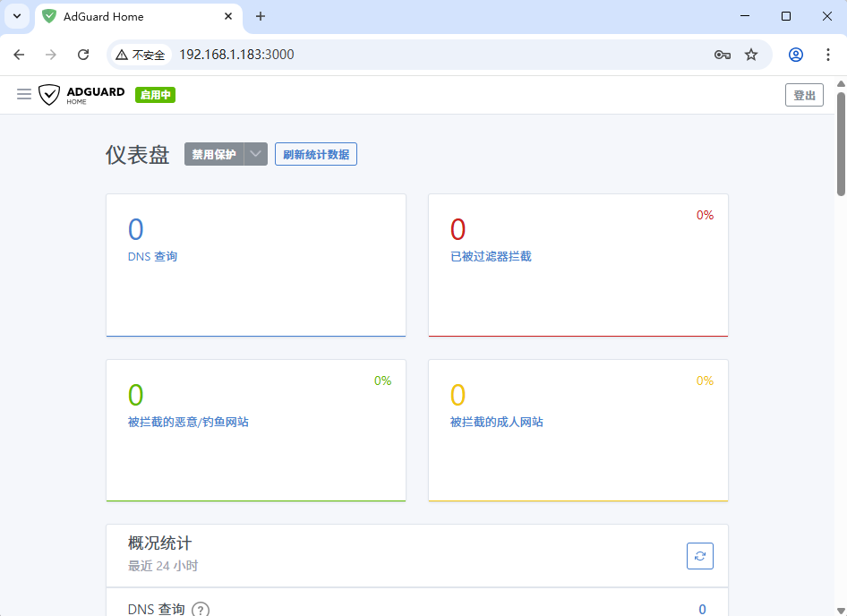The width and height of the screenshot is (847, 616).
Task: Open the hamburger sidebar menu
Action: coord(24,95)
